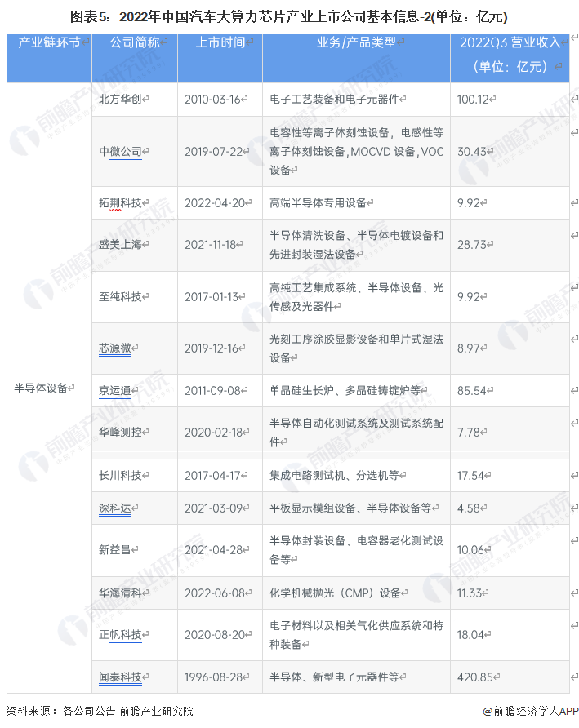
Task: Select listing date '2021-04-28'
Action: pos(214,550)
